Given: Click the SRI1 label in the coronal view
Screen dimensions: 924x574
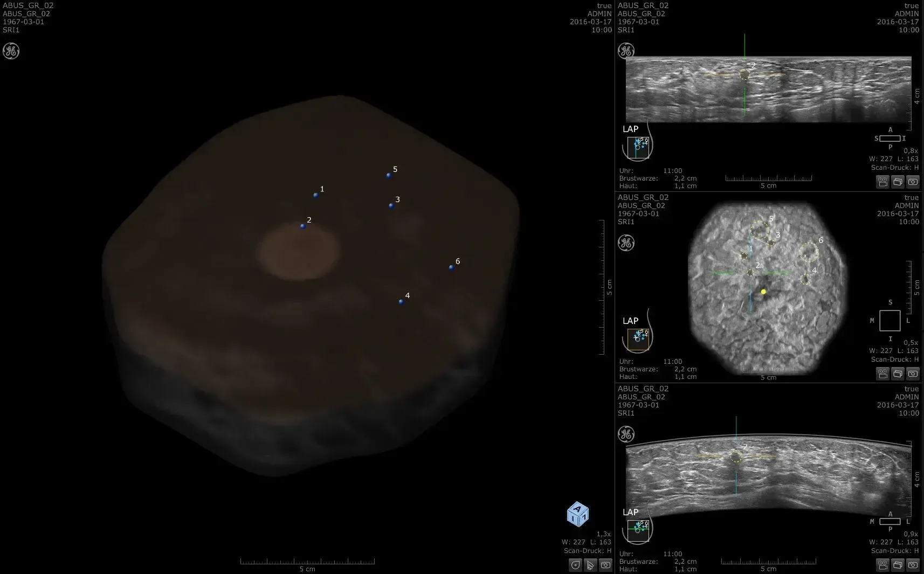Looking at the screenshot, I should coord(626,222).
